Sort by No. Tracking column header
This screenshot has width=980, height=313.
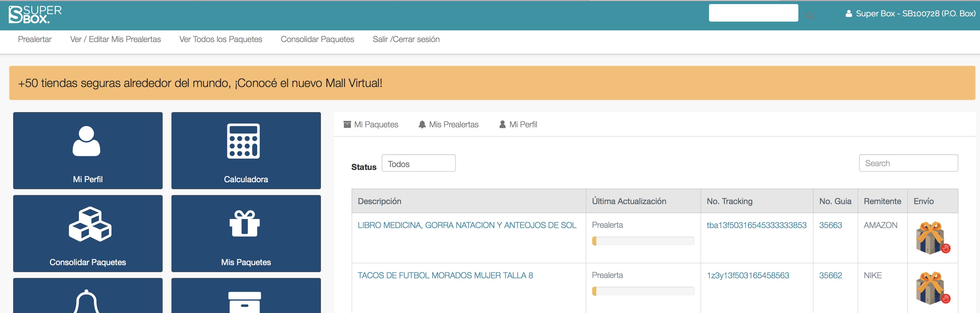click(757, 201)
